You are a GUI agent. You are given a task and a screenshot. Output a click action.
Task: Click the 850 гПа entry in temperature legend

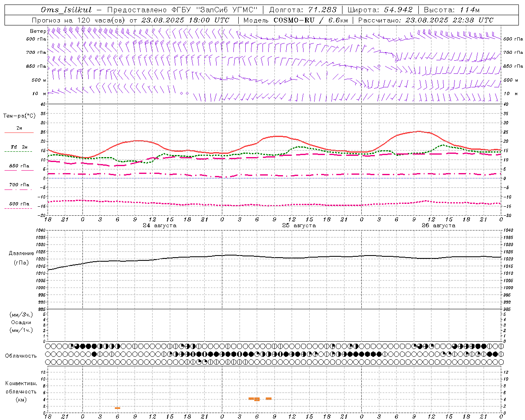point(19,166)
